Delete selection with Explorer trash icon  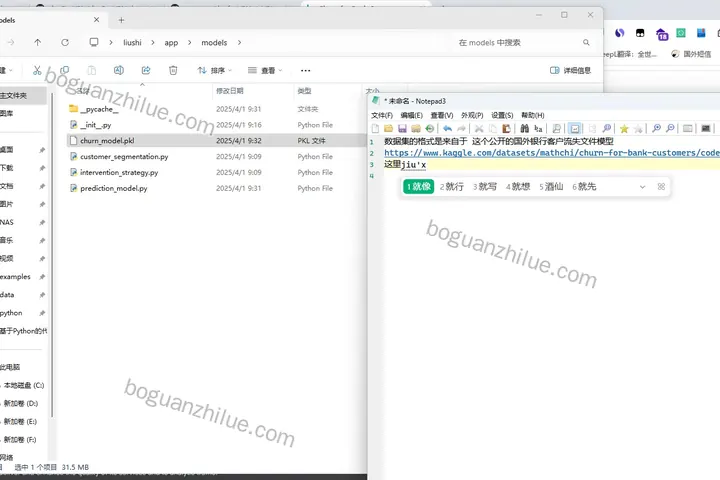pyautogui.click(x=173, y=70)
